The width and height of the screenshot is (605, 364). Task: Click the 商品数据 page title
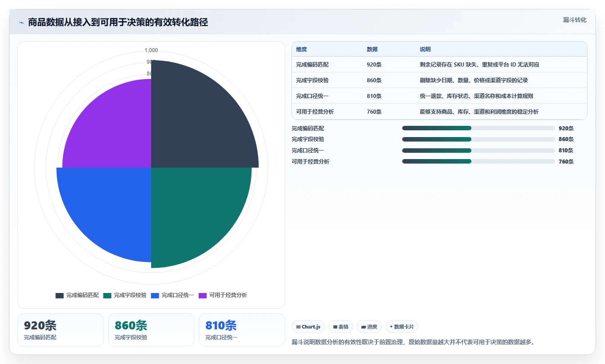tap(118, 22)
